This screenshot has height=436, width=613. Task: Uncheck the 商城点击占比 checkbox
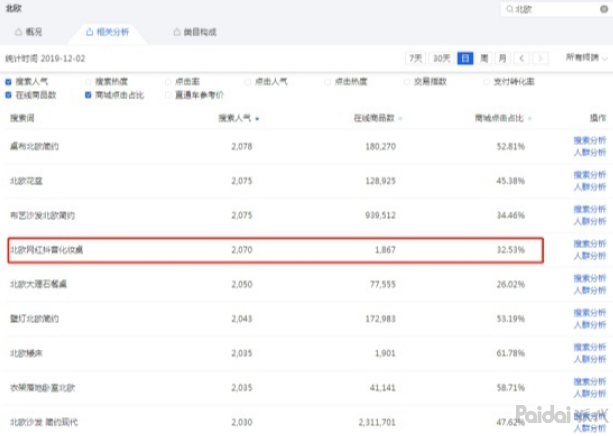pos(88,95)
